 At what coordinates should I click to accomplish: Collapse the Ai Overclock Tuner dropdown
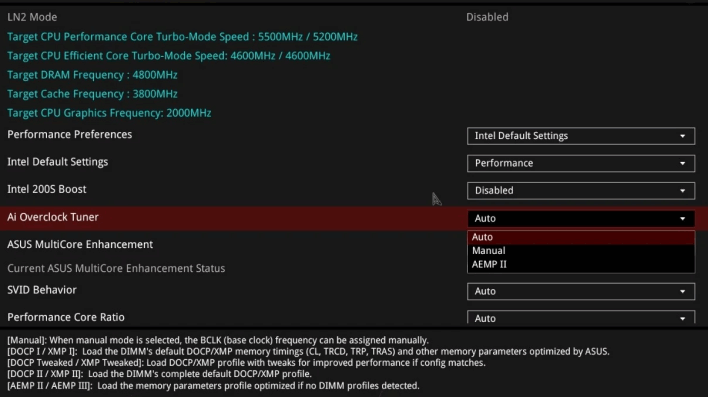pos(581,219)
